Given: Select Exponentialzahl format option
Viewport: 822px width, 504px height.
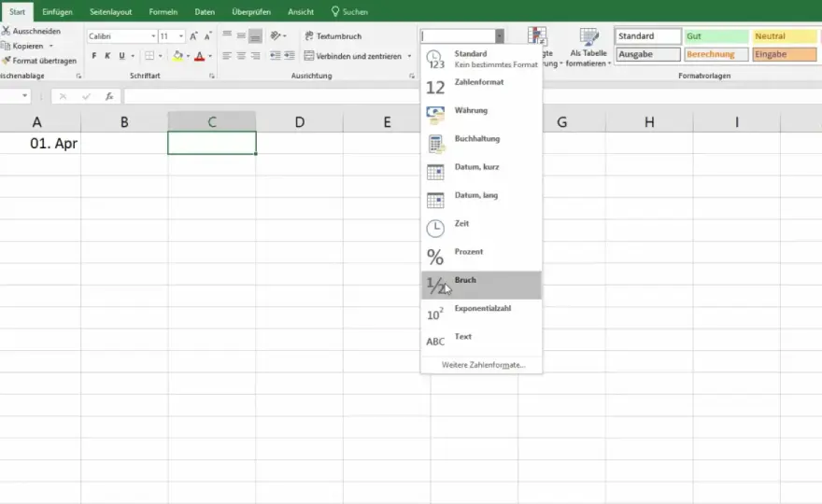Looking at the screenshot, I should pyautogui.click(x=481, y=314).
